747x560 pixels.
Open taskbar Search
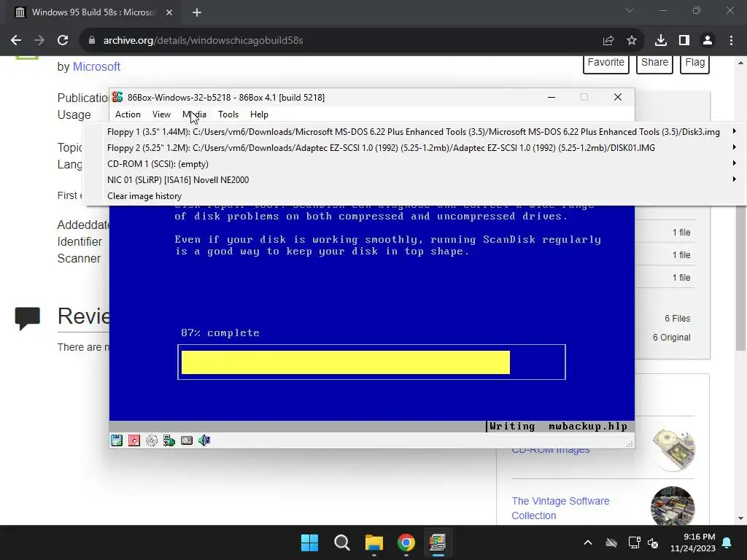(x=342, y=542)
